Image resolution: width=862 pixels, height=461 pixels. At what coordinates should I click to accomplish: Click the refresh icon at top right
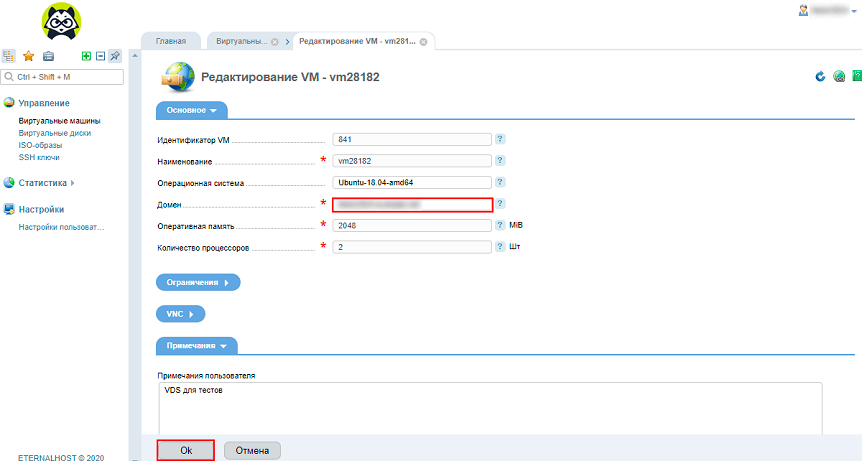821,76
